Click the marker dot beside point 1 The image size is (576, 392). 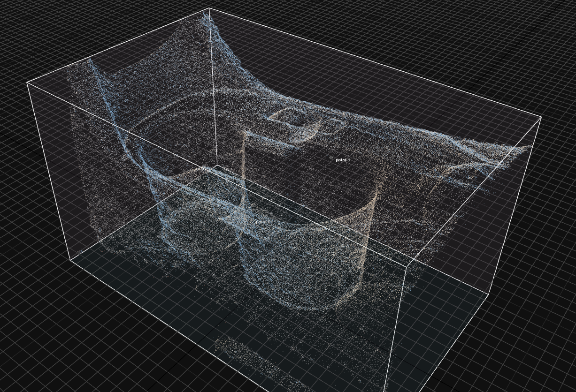click(331, 158)
